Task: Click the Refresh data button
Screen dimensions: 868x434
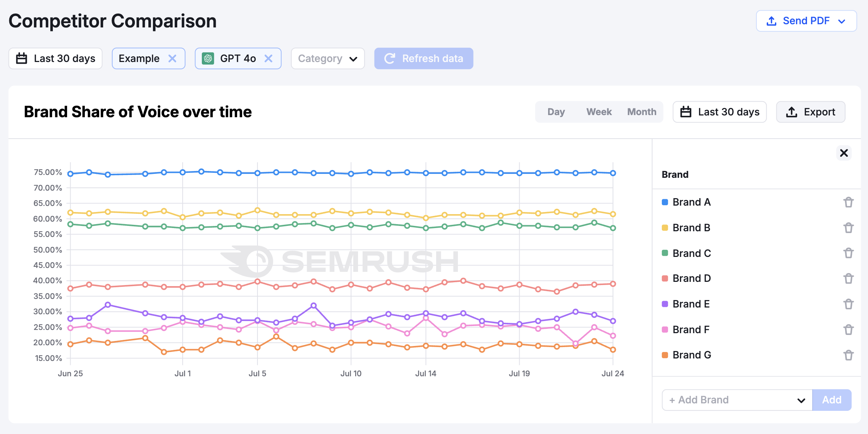Action: (x=424, y=58)
